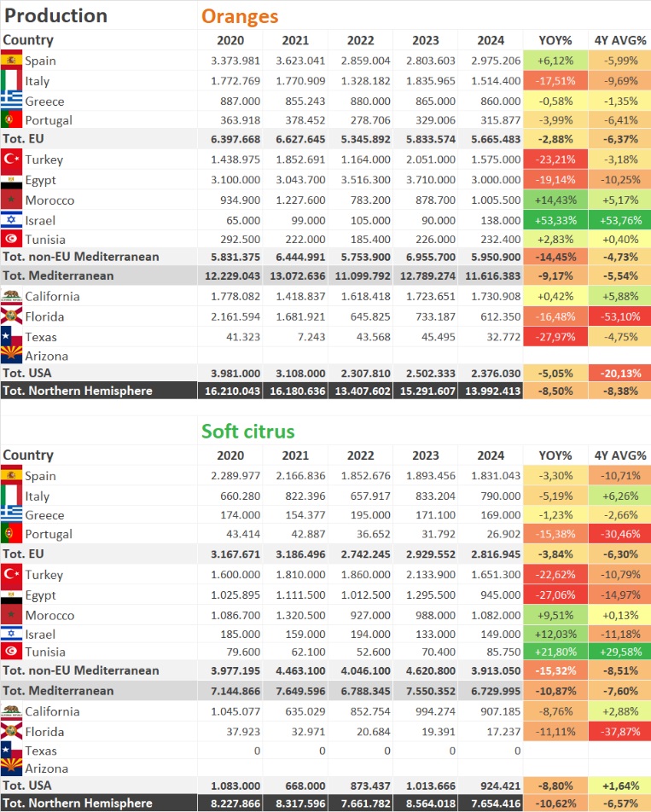The image size is (651, 812).
Task: Click the green Soft citrus section title
Action: (x=248, y=431)
